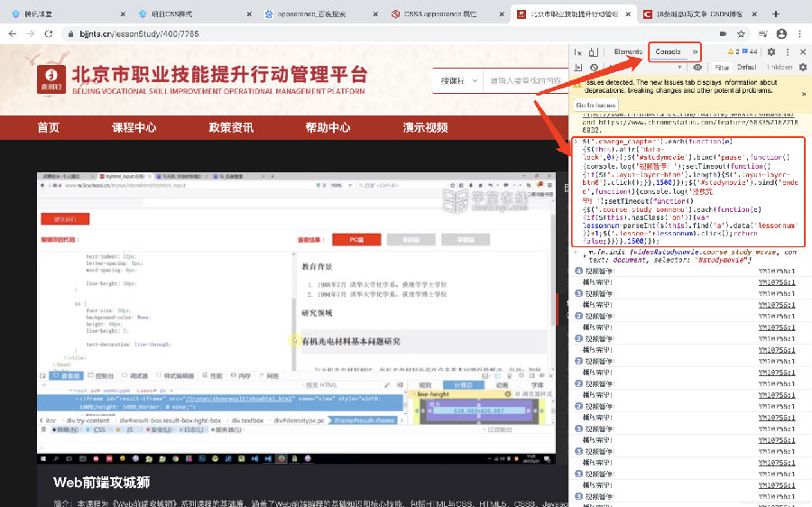Open the DevTools settings gear beside the issue counters

771,51
